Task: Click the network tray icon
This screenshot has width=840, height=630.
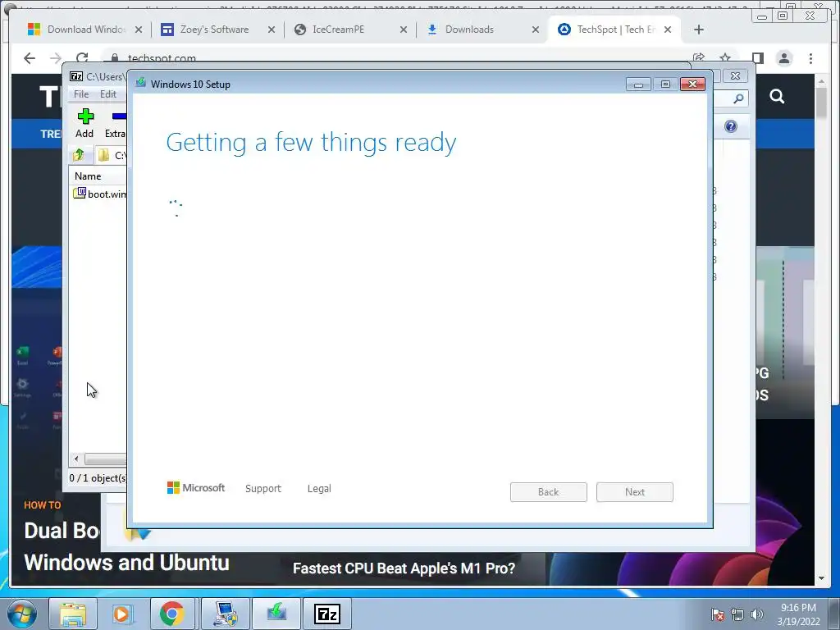Action: click(737, 614)
